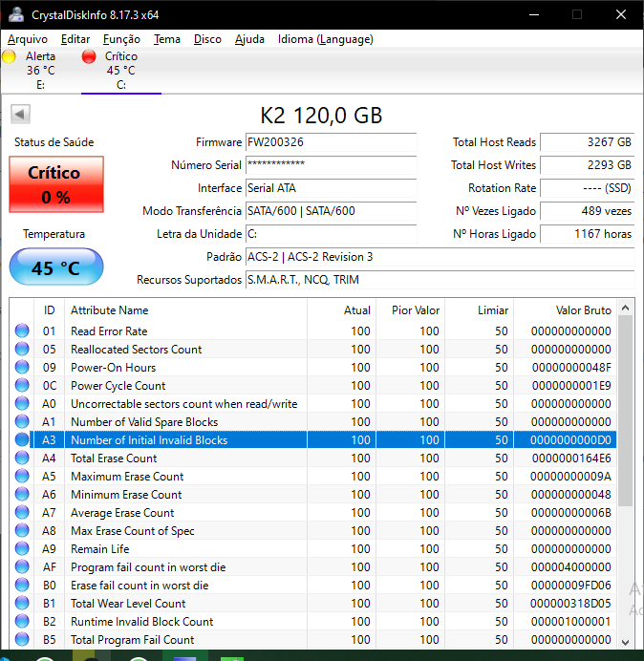Click the status orb for Max Erase Count of Spec

(22, 530)
